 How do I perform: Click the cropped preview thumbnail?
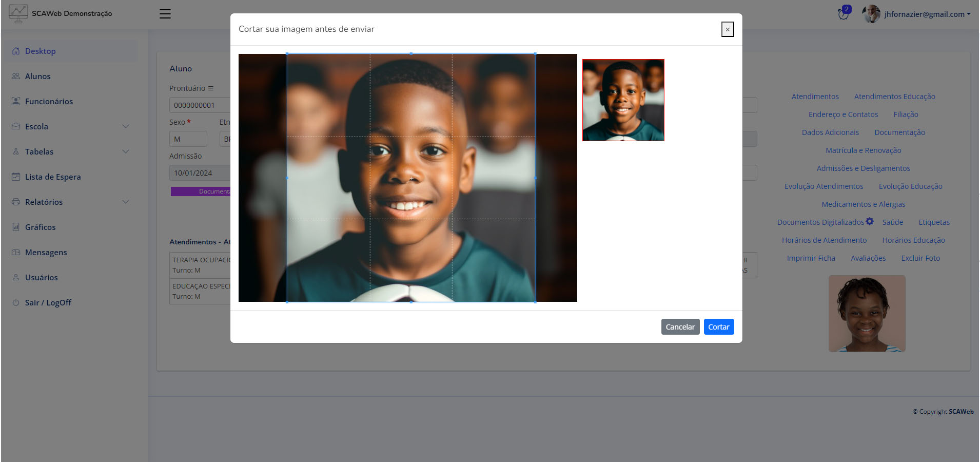623,100
